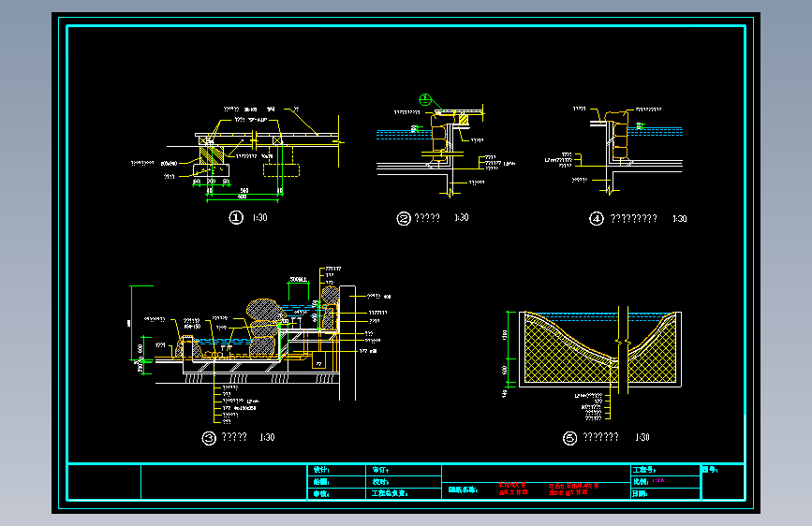
Task: Select the green section reference symbol above detail 2
Action: tap(425, 99)
